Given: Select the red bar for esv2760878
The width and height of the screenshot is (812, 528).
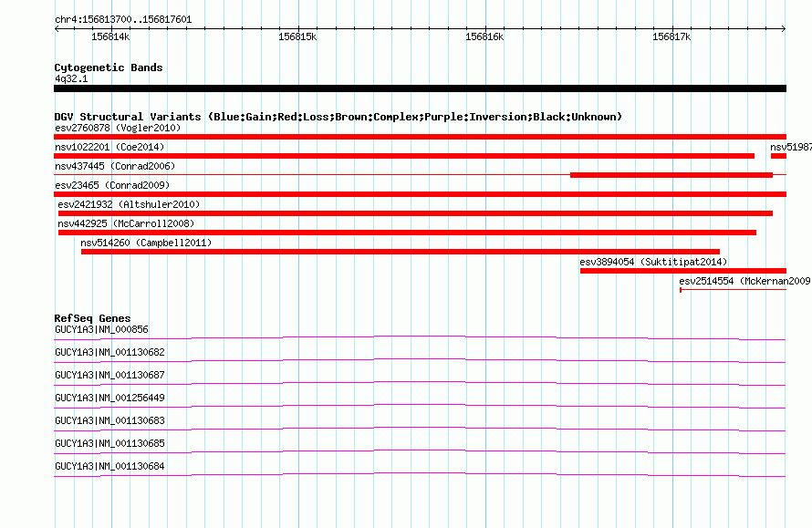Looking at the screenshot, I should coord(420,137).
